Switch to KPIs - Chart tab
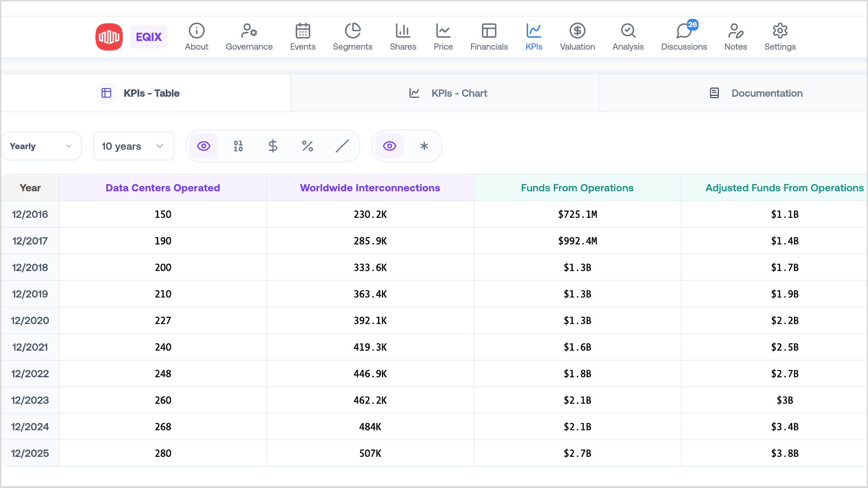 pyautogui.click(x=448, y=93)
